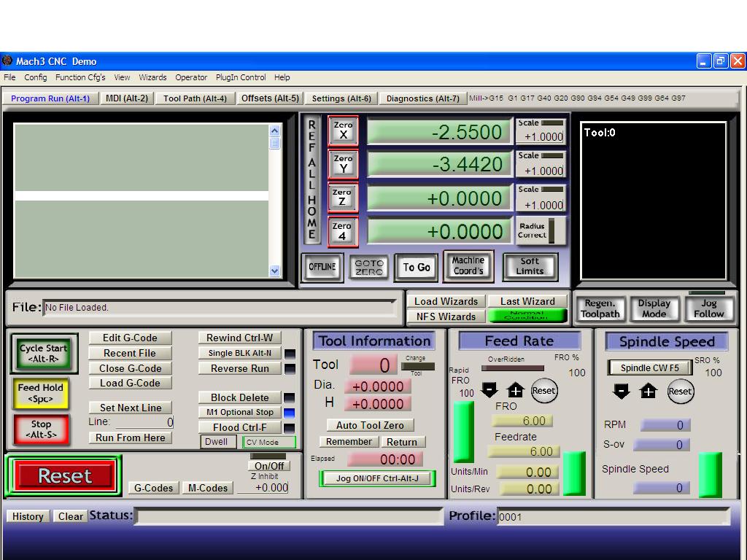Toggle the To Go display
The width and height of the screenshot is (747, 560).
pos(417,268)
